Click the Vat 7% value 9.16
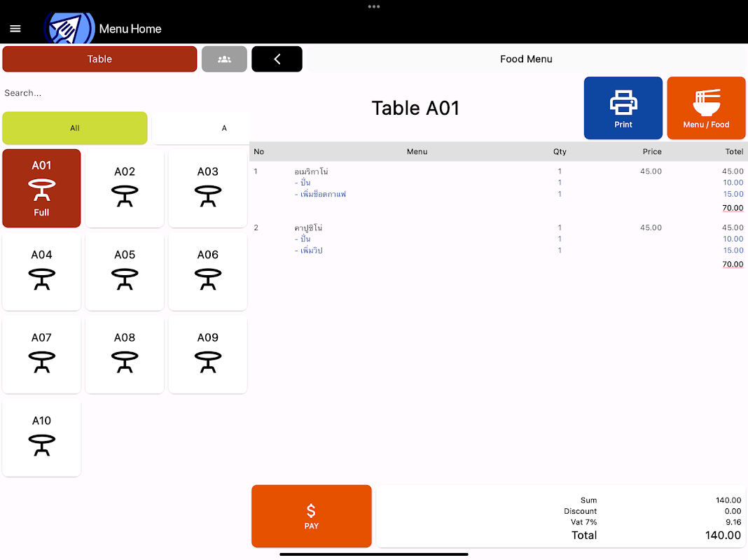The width and height of the screenshot is (748, 560). 733,522
